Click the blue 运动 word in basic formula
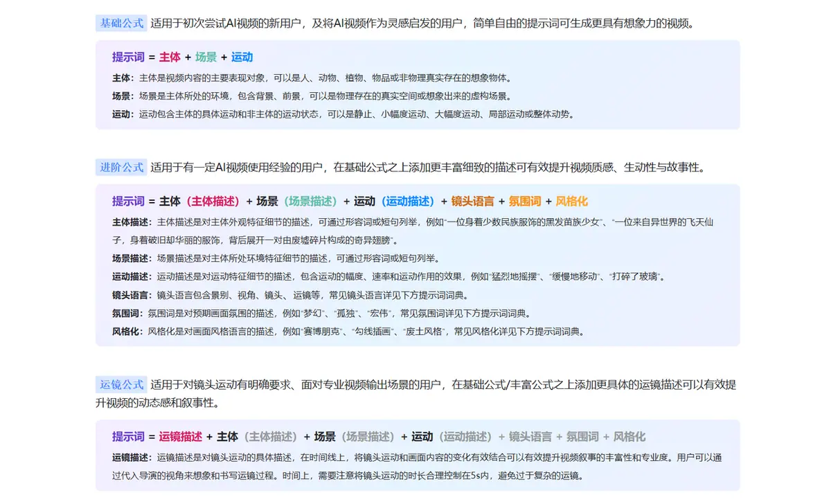Screen dimensions: 831x504 click(242, 57)
